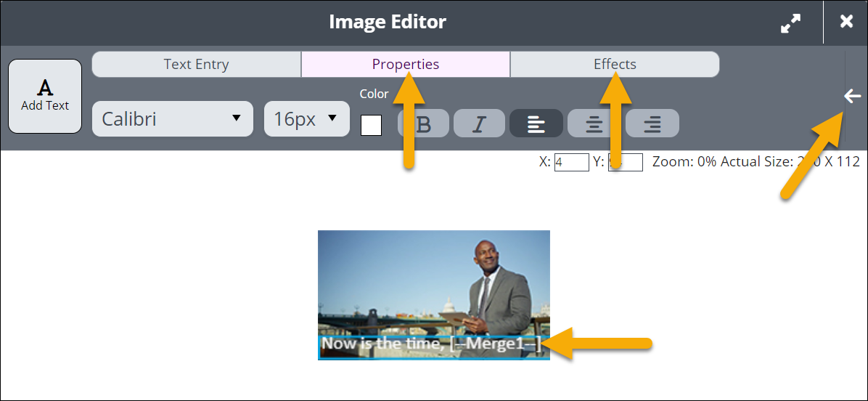Expand Image Editor to full screen
The height and width of the screenshot is (401, 868).
[790, 23]
